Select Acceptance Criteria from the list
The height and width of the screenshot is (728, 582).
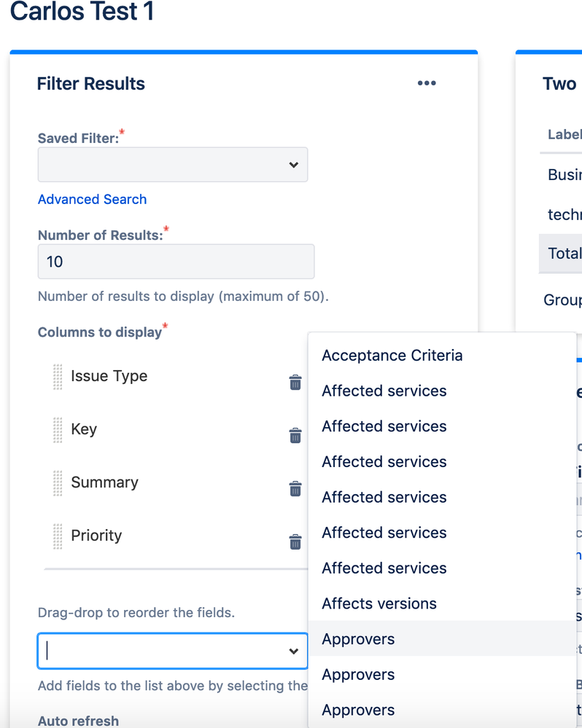click(392, 356)
